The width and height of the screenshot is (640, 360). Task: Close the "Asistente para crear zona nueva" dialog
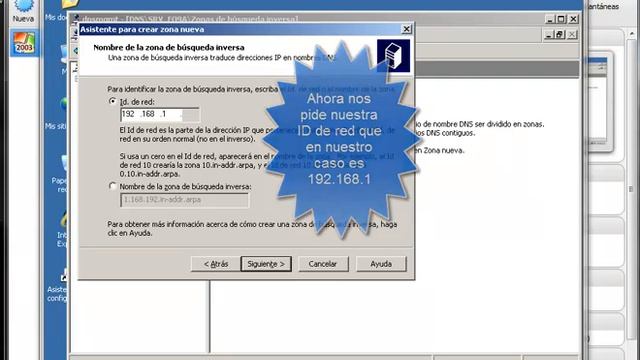[x=407, y=29]
